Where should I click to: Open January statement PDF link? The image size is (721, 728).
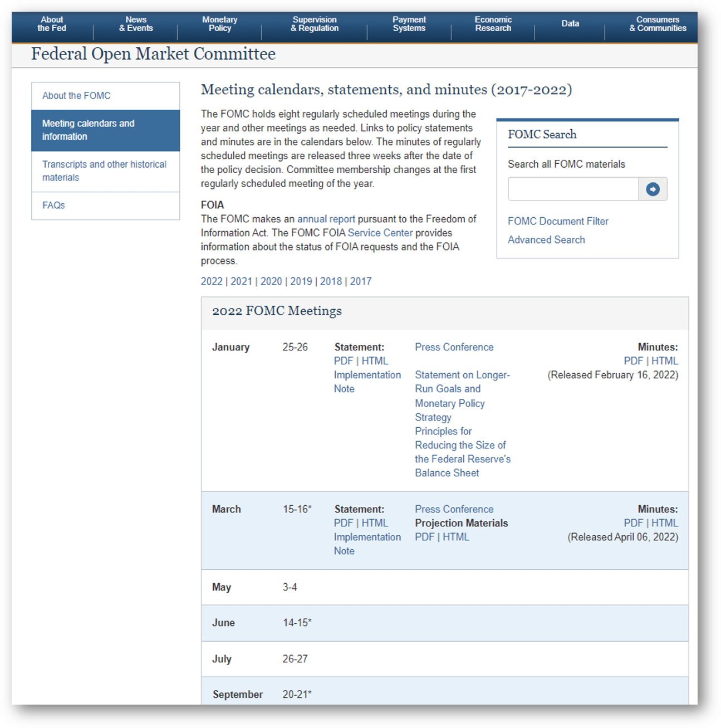click(x=343, y=361)
